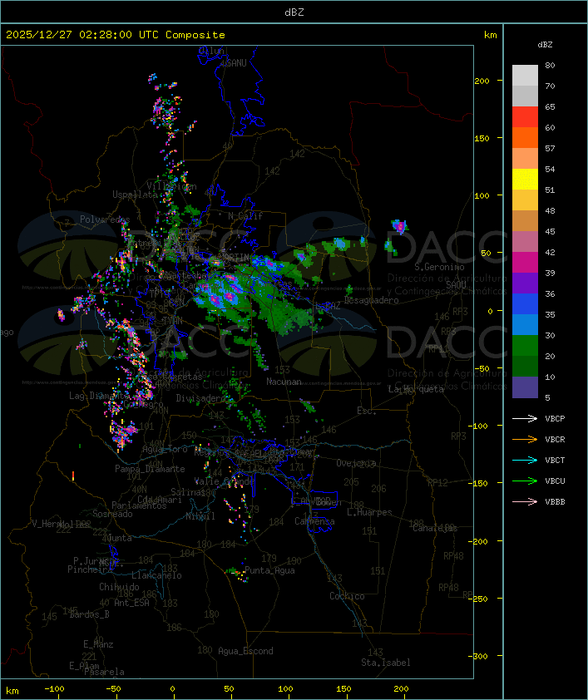This screenshot has height=700, width=588.
Task: Click the Llancanelo place label
Action: coord(156,575)
